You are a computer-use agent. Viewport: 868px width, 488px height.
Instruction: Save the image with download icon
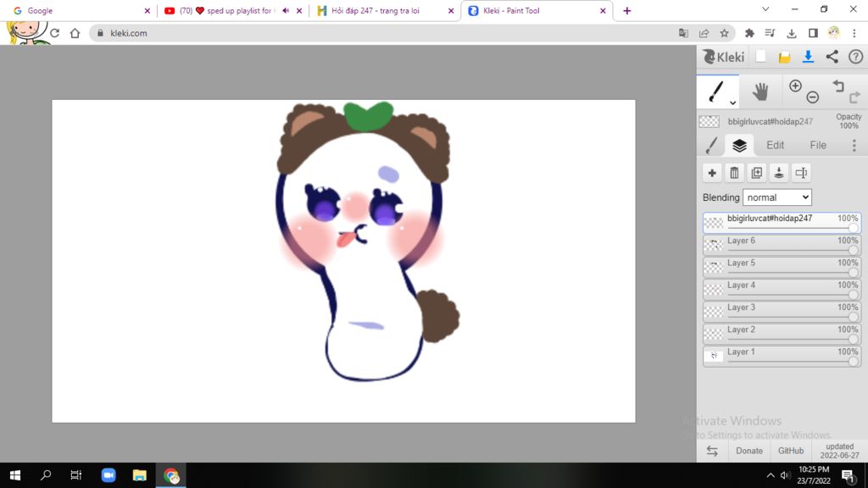click(x=808, y=57)
